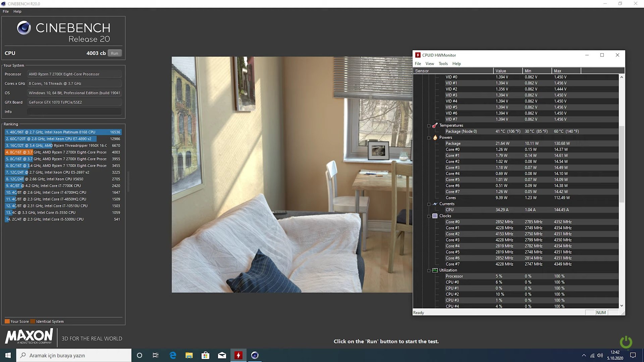This screenshot has width=644, height=362.
Task: Click the Utilization graph icon
Action: (x=435, y=270)
